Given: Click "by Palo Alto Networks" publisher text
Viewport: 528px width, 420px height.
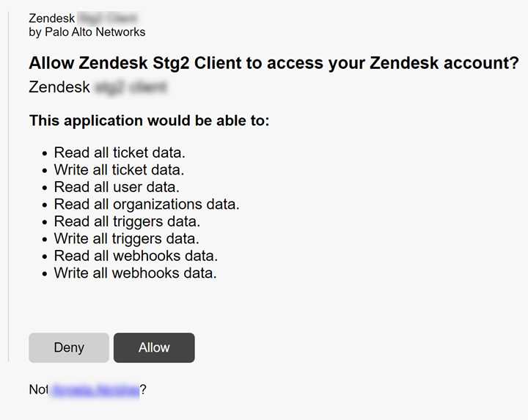Looking at the screenshot, I should point(87,32).
